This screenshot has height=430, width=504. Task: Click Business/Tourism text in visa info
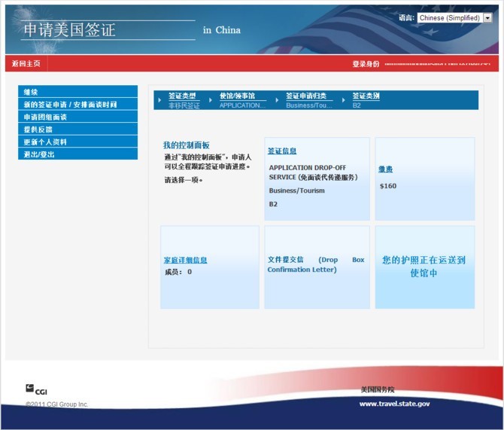point(296,191)
